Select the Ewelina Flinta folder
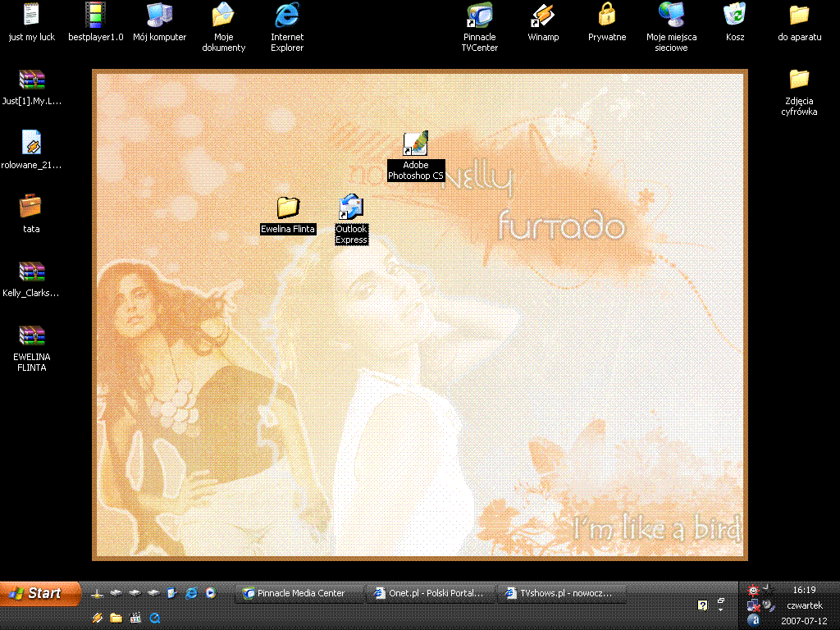 288,208
